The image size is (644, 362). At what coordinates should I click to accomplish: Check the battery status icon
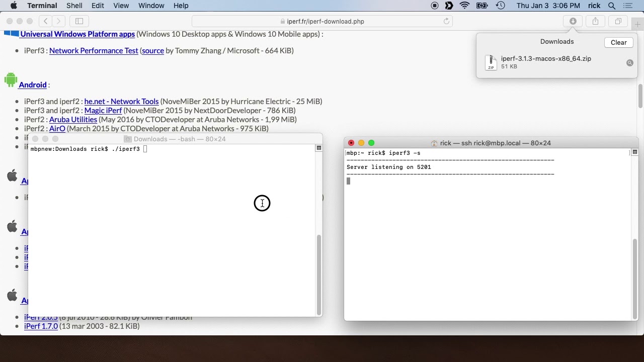coord(482,6)
